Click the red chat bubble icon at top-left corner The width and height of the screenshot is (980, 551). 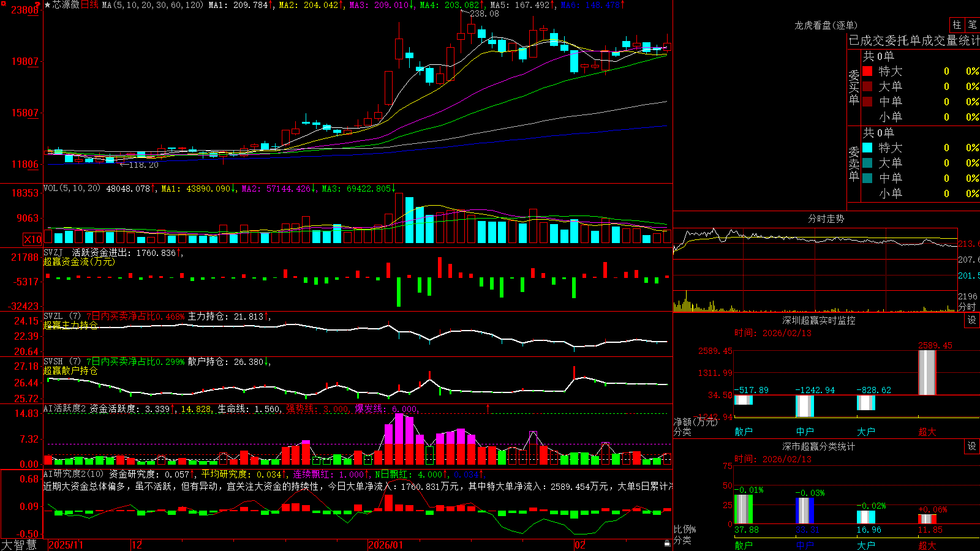(x=4, y=4)
